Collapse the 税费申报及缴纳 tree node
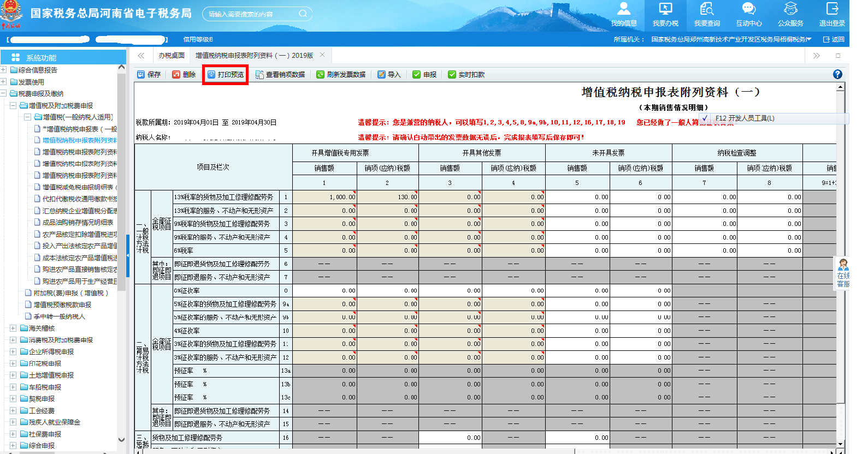Image resolution: width=868 pixels, height=454 pixels. (4, 93)
